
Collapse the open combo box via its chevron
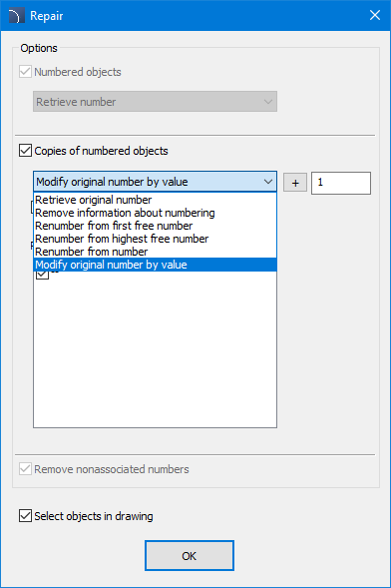267,182
